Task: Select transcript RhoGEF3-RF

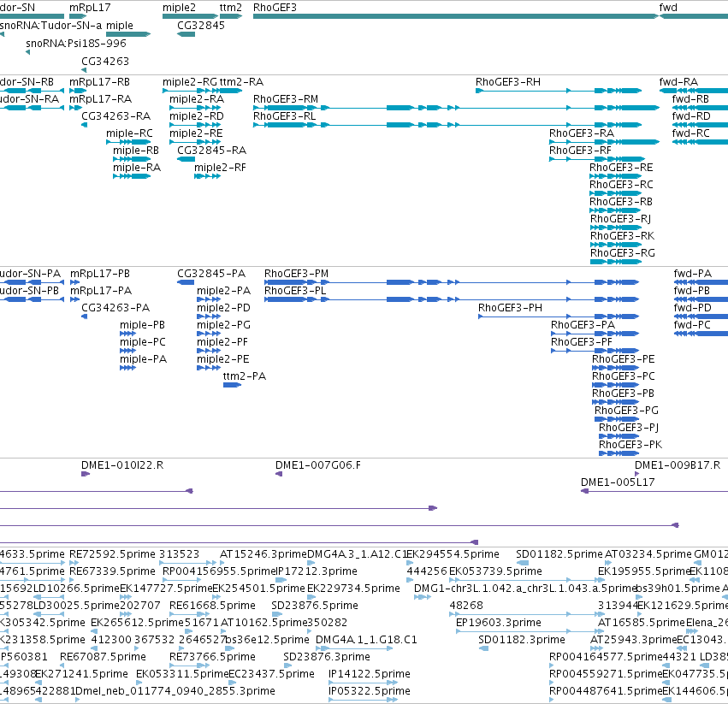Action: tap(597, 159)
